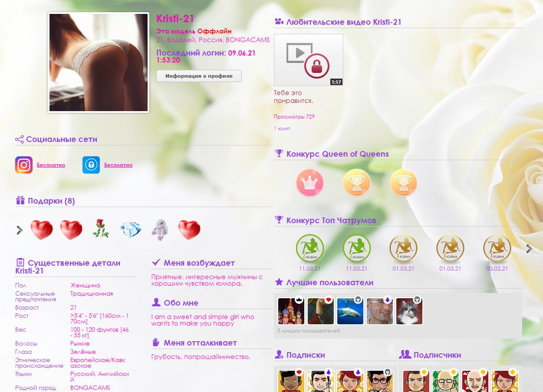Click the Тебе это понравится video title
Viewport: 543px width, 392px height.
(x=293, y=96)
